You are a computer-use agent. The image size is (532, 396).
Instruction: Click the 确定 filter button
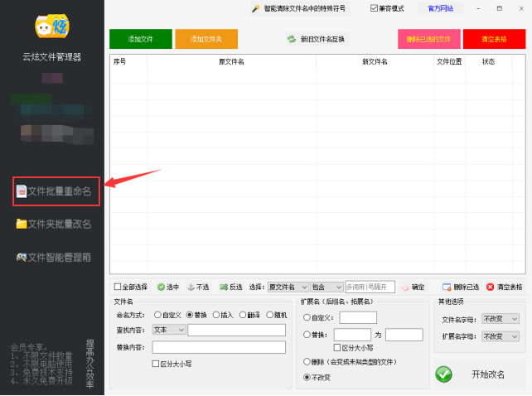tap(413, 287)
